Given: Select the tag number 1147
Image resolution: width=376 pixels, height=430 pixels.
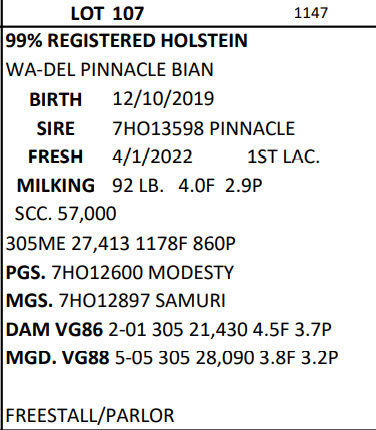Looking at the screenshot, I should pyautogui.click(x=311, y=13).
